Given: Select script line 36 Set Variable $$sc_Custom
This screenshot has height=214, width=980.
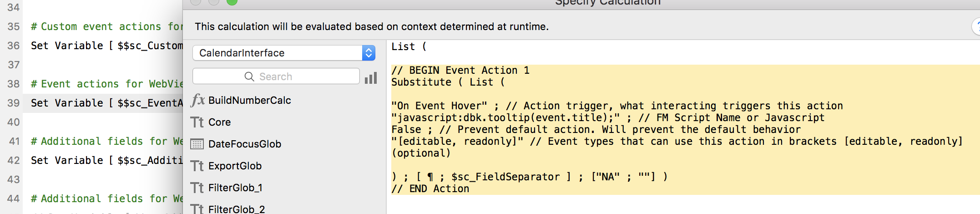Looking at the screenshot, I should point(106,46).
